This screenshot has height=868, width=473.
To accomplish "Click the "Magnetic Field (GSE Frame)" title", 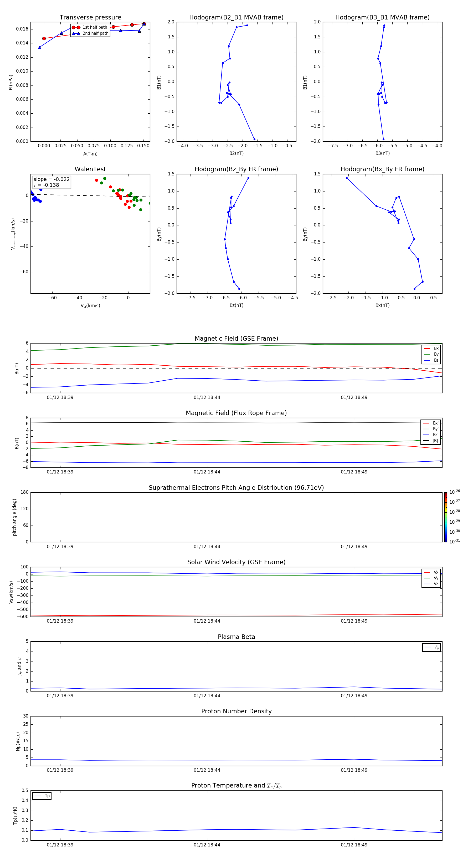I will tap(236, 339).
